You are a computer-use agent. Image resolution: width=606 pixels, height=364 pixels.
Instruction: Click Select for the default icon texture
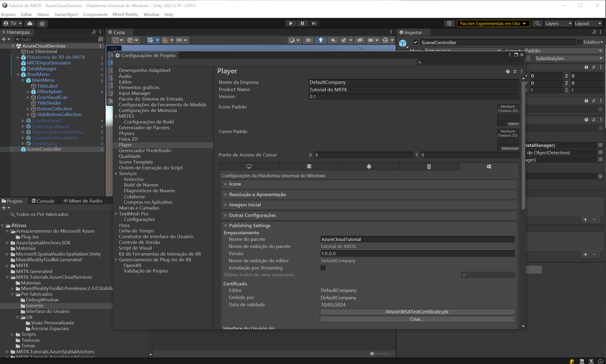tap(513, 124)
